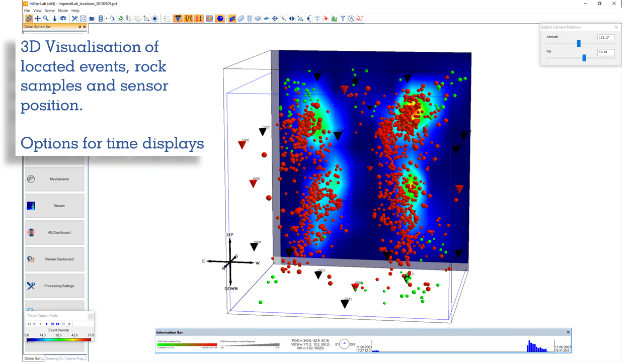
Task: Open the AE Dashboard button
Action: [x=55, y=232]
